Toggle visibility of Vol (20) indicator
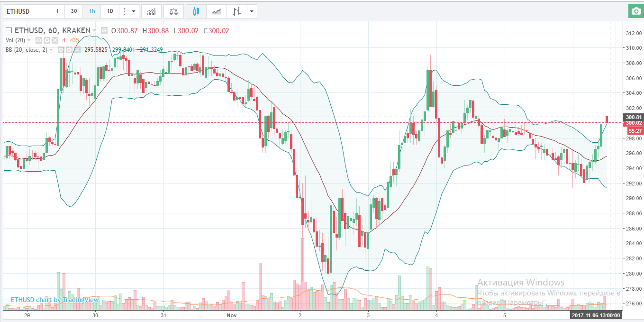Screen dimensions: 644x322 tap(39, 40)
